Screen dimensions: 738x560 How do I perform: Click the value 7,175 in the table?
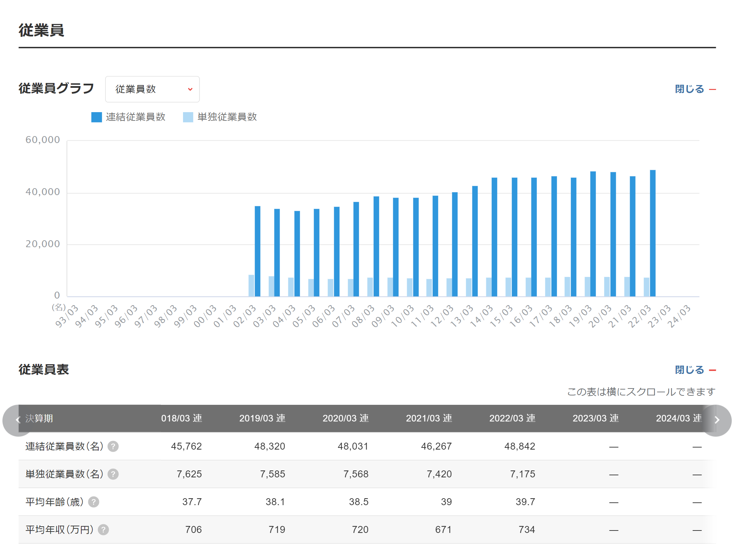coord(523,474)
